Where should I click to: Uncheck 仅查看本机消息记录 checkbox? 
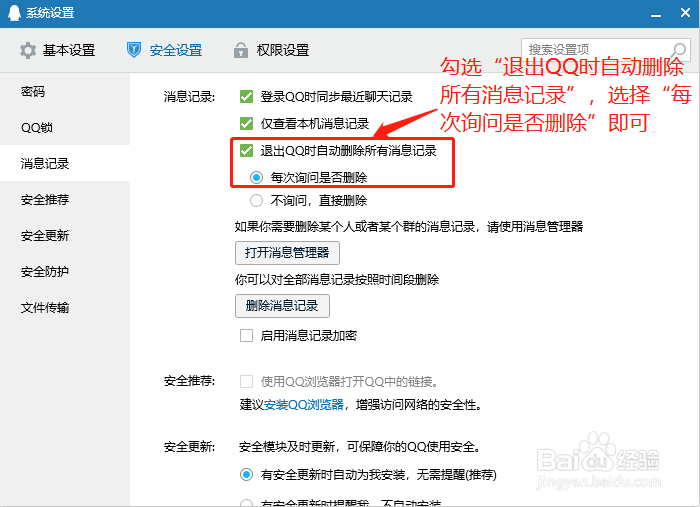246,123
